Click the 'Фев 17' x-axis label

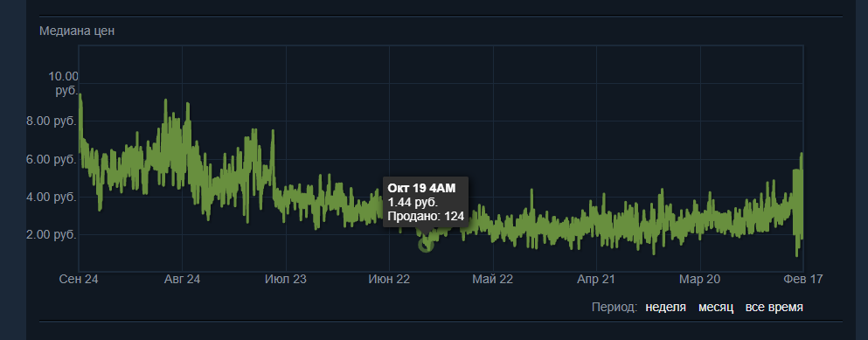click(802, 279)
